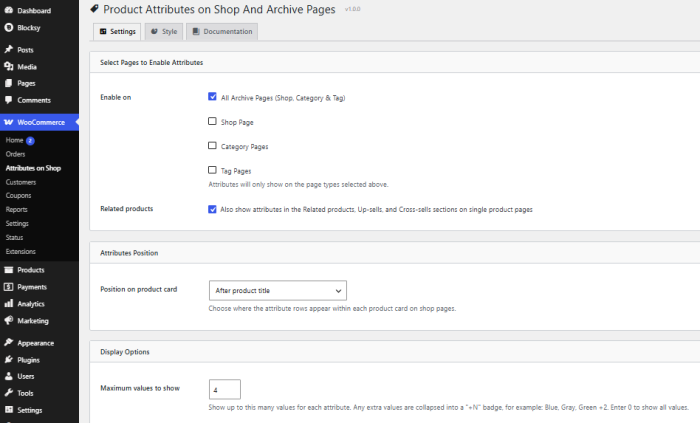Click the Users person icon
This screenshot has width=700, height=423.
(x=8, y=376)
